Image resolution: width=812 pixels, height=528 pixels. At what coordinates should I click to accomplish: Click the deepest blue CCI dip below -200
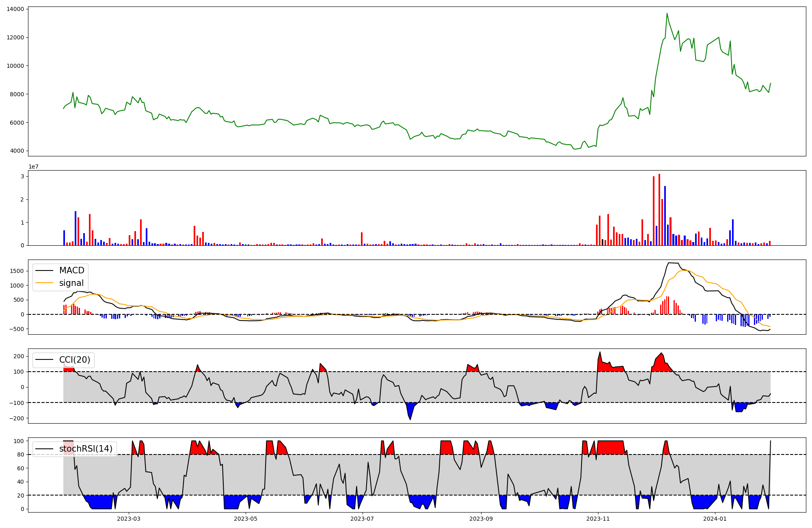[x=410, y=419]
